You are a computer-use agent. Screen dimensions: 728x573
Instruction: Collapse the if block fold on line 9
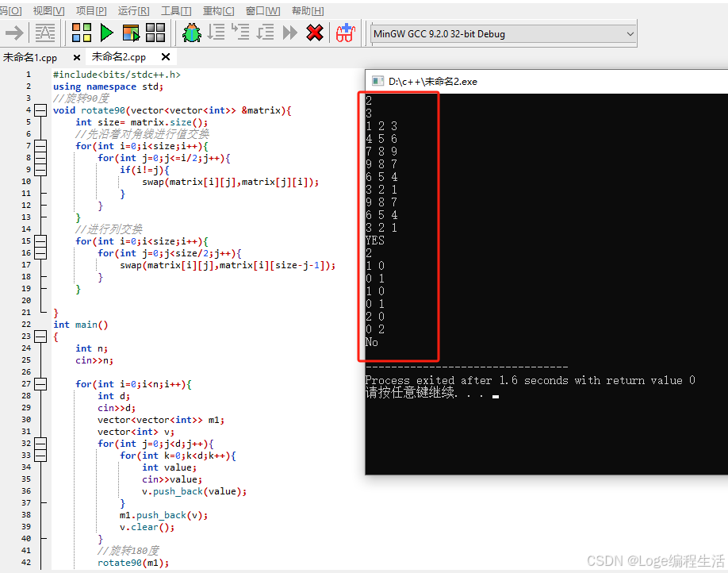[41, 170]
